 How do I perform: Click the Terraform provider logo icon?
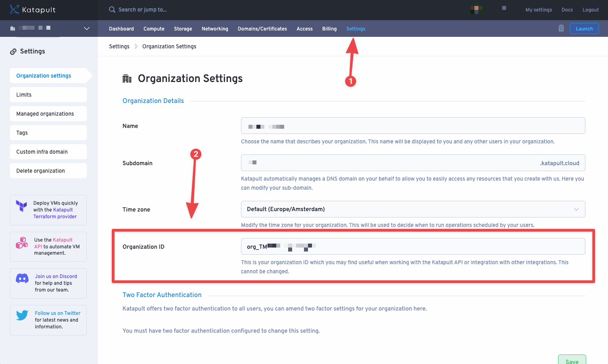[21, 206]
